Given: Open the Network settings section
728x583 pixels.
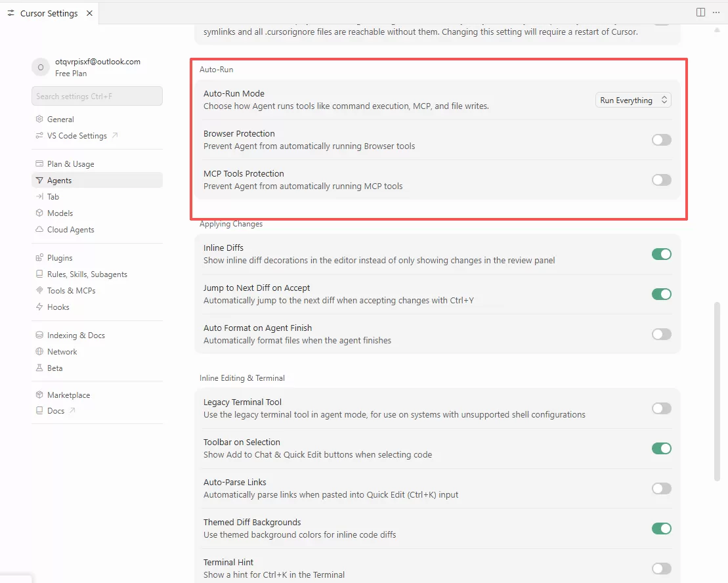Looking at the screenshot, I should (x=97, y=352).
